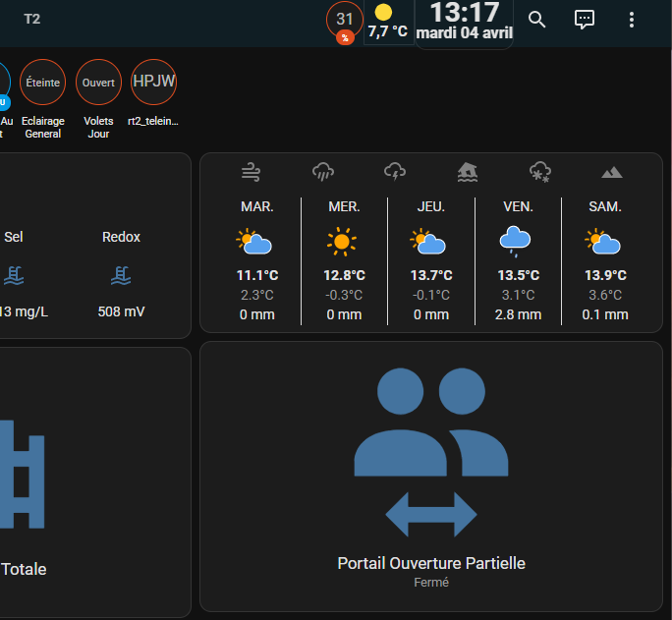Click the VEN. rainy forecast icon
672x620 pixels.
point(516,242)
